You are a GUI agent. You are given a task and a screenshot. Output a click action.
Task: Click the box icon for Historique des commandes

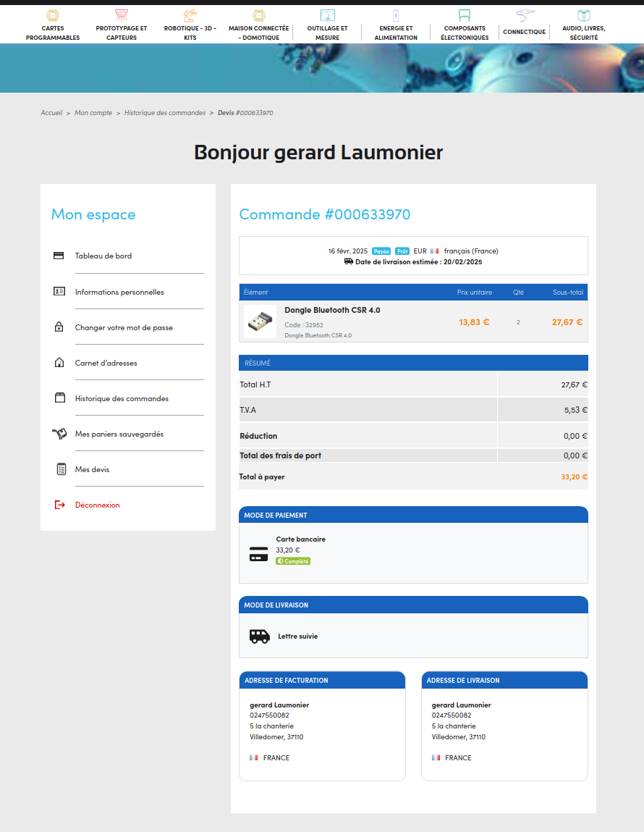[59, 398]
